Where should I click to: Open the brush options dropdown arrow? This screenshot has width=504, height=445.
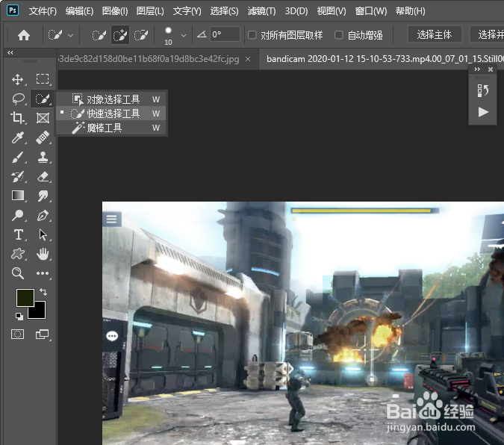tap(184, 35)
